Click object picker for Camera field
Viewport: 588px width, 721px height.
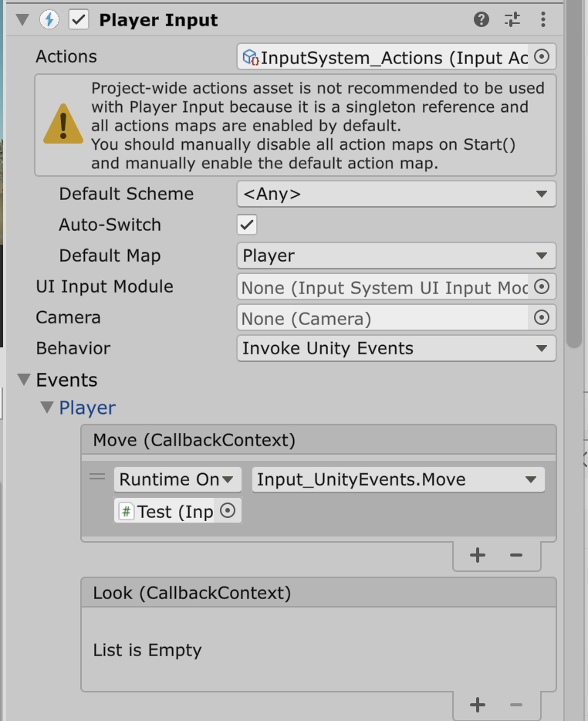coord(542,317)
